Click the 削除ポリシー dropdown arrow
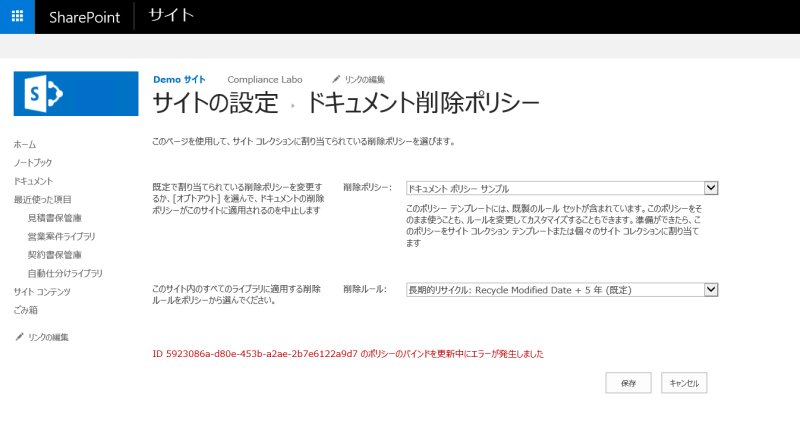Viewport: 800px width, 429px height. pyautogui.click(x=711, y=188)
